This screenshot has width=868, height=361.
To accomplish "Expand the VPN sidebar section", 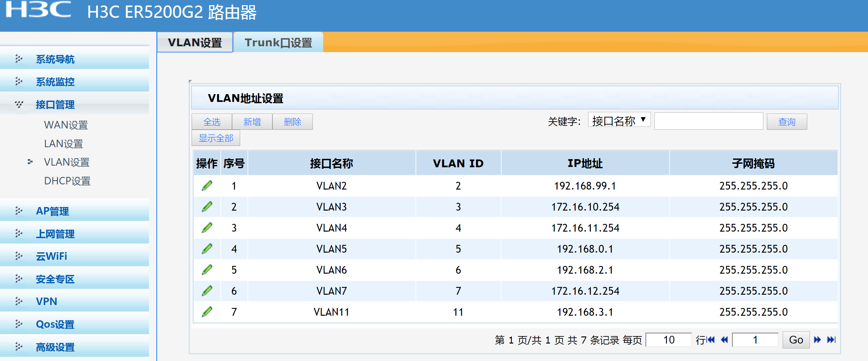I will tap(47, 301).
